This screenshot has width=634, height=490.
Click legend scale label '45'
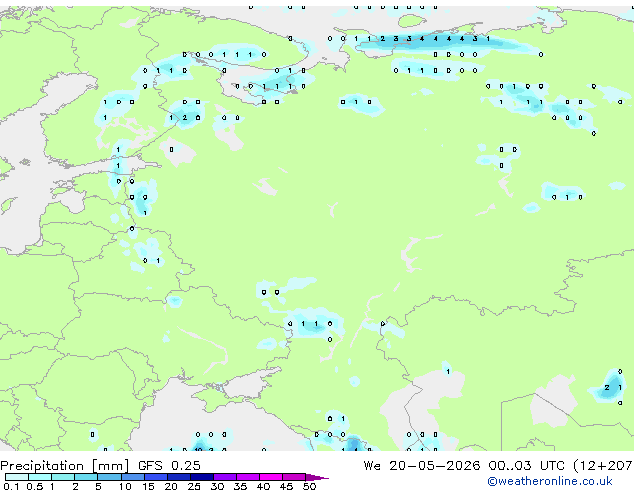pyautogui.click(x=286, y=486)
